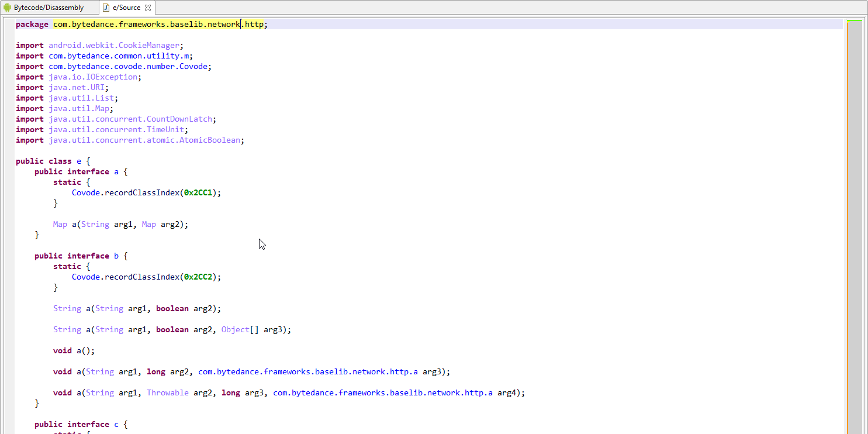Click 'String a(String arg1, boolean arg2);' method
The width and height of the screenshot is (868, 434).
tap(137, 308)
